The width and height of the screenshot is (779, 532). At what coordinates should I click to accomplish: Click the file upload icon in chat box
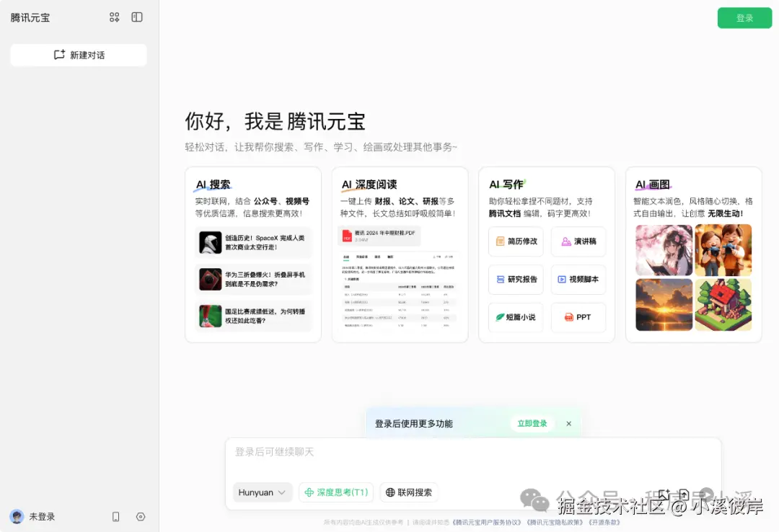[x=684, y=495]
